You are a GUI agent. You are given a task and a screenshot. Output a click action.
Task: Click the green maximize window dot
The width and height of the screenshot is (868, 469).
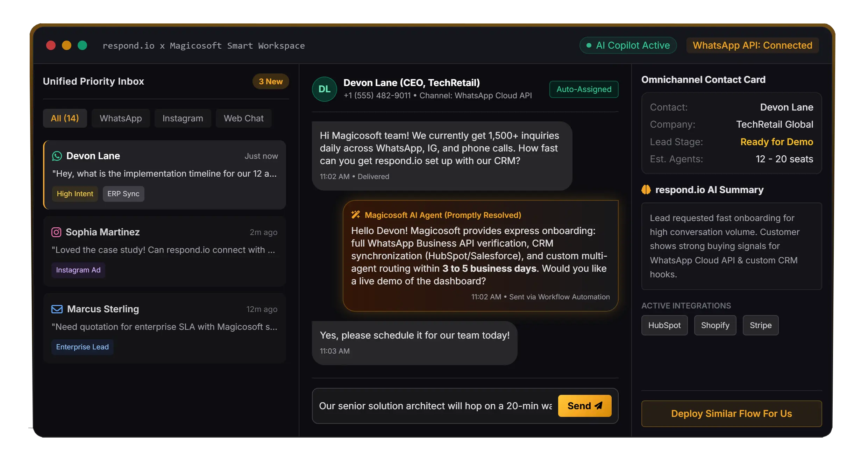click(83, 45)
